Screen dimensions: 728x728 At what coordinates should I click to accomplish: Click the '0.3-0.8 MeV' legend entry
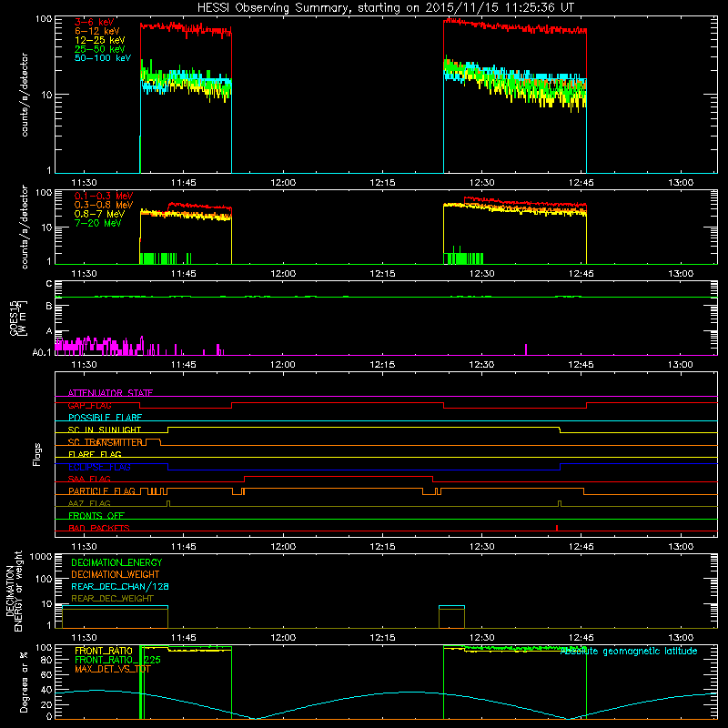104,205
